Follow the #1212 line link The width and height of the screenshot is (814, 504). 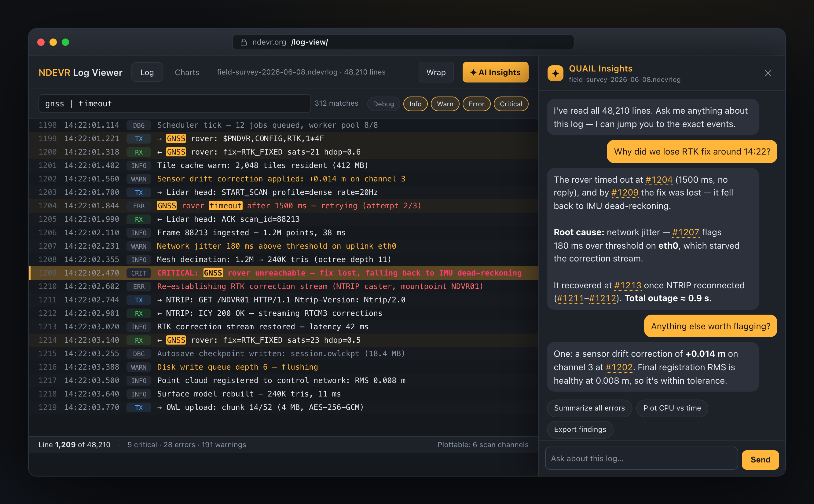[x=602, y=298]
